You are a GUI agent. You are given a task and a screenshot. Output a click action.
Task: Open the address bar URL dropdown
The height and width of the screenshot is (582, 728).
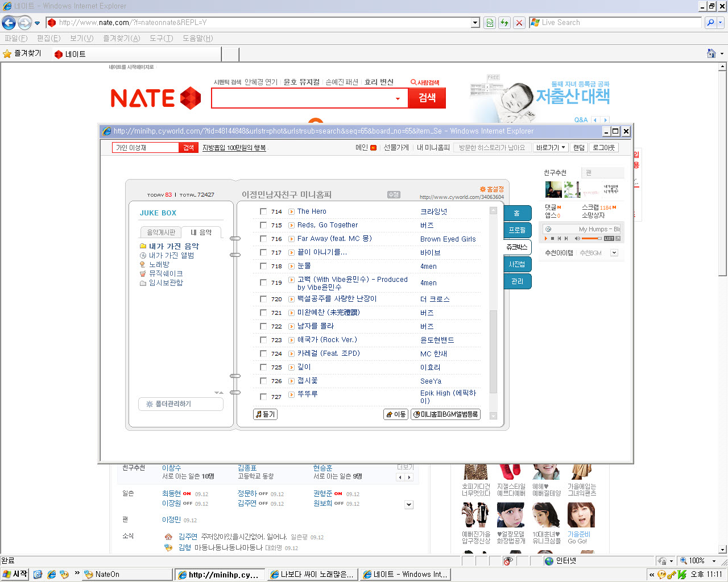[475, 23]
